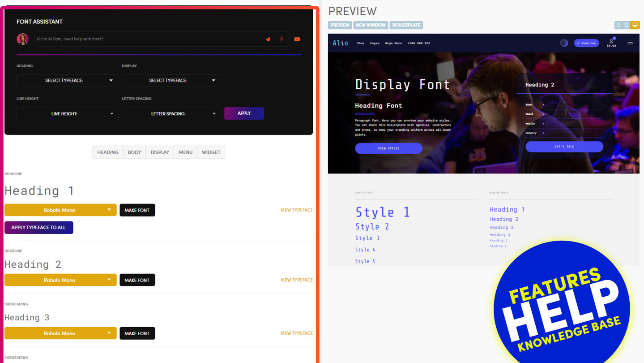Viewport: 644px width, 363px height.
Task: Toggle the round dark mode switch in preview
Action: pos(564,43)
